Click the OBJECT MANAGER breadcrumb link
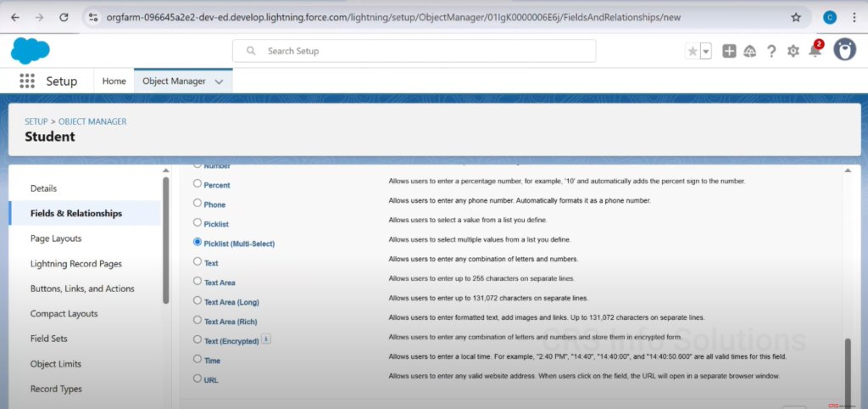 click(x=92, y=121)
